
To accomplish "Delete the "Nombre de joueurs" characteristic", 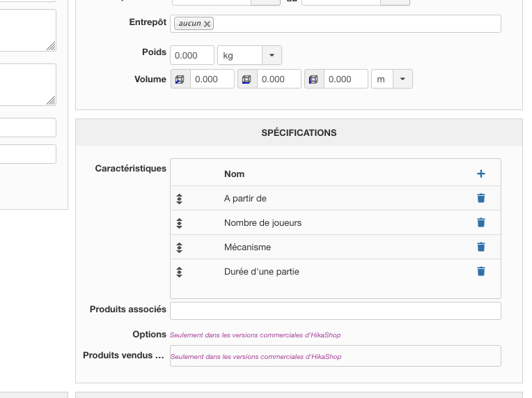I will point(480,222).
